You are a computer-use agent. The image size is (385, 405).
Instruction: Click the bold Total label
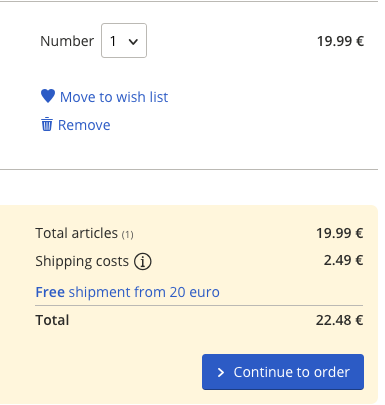[52, 320]
